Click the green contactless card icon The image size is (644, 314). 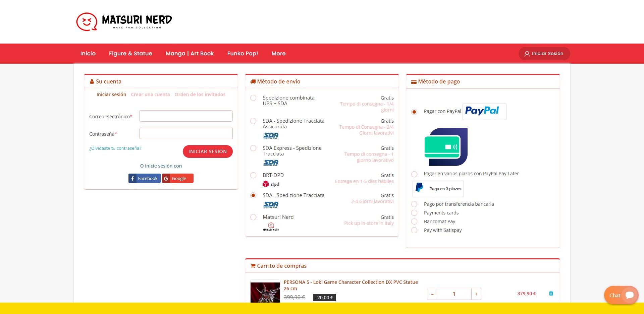pyautogui.click(x=446, y=147)
